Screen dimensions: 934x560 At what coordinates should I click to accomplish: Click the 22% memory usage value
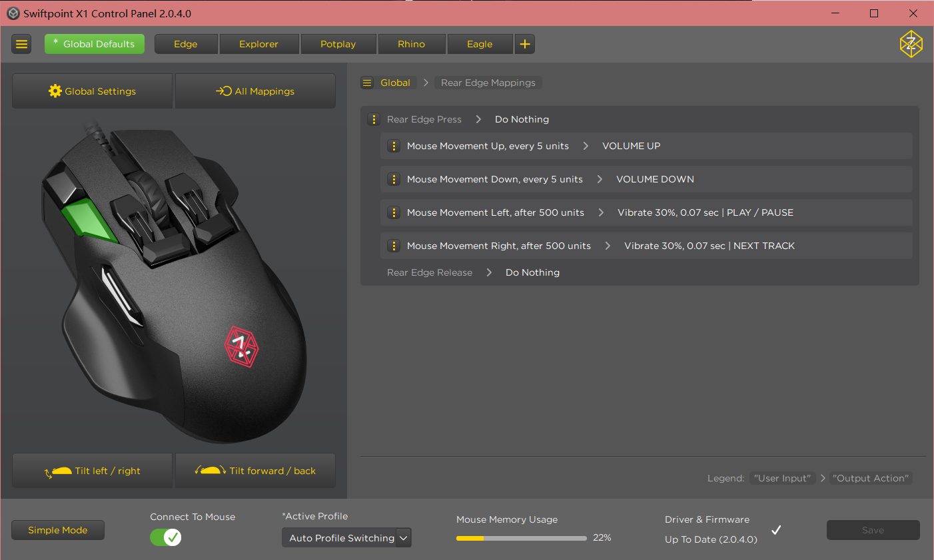pos(602,537)
